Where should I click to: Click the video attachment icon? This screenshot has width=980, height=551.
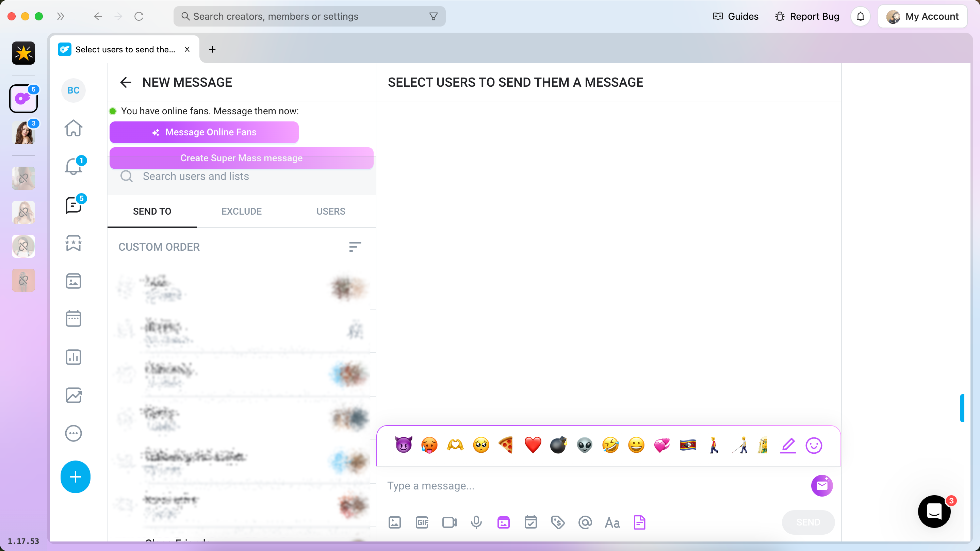[449, 522]
